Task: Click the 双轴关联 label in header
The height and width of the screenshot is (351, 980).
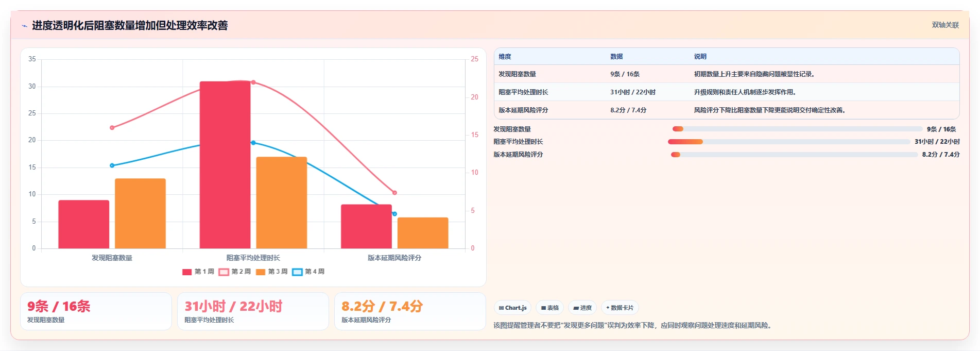Action: point(945,25)
